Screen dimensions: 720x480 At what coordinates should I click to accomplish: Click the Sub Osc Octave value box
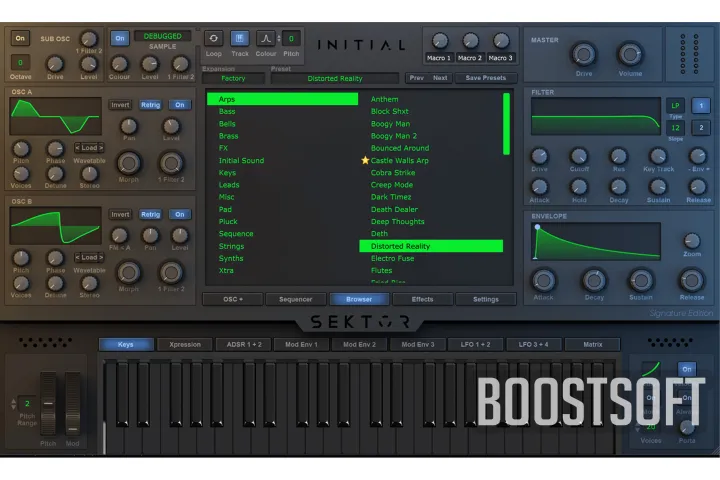coord(20,62)
